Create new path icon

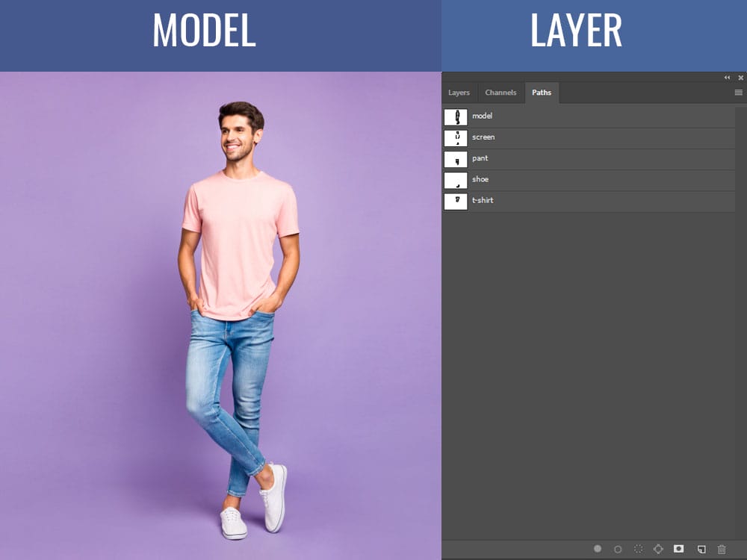(x=701, y=549)
